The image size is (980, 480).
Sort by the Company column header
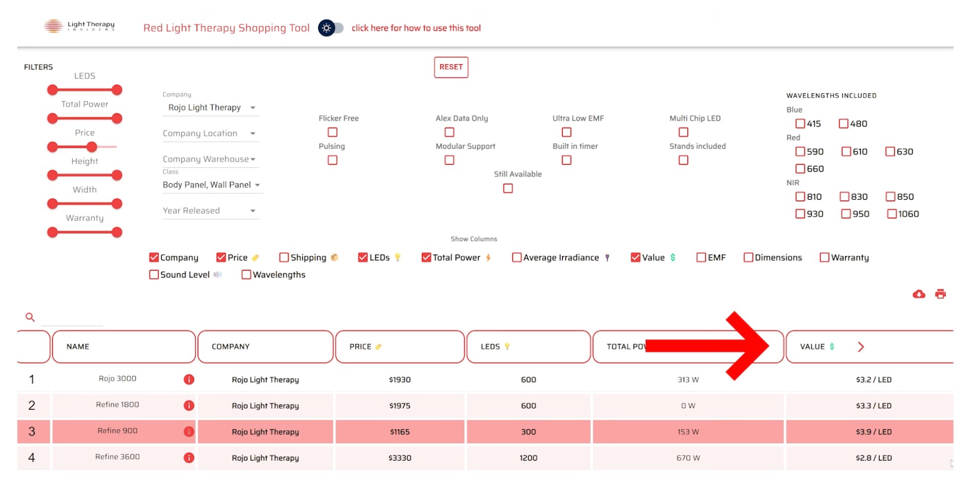pos(265,347)
